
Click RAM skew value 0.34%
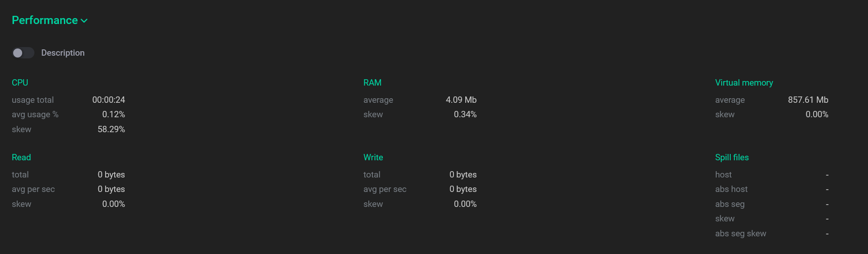[465, 115]
